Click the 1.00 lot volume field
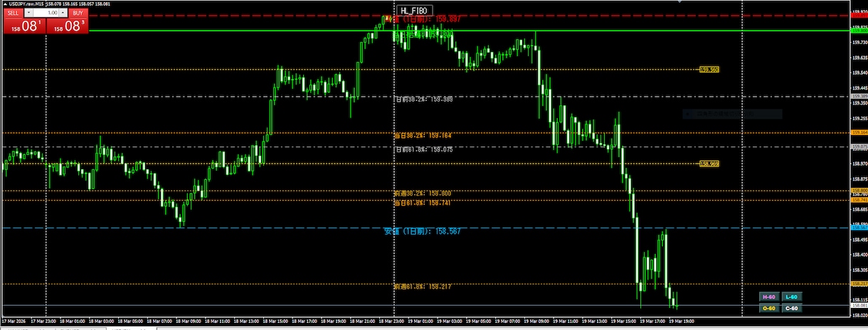 click(x=46, y=13)
